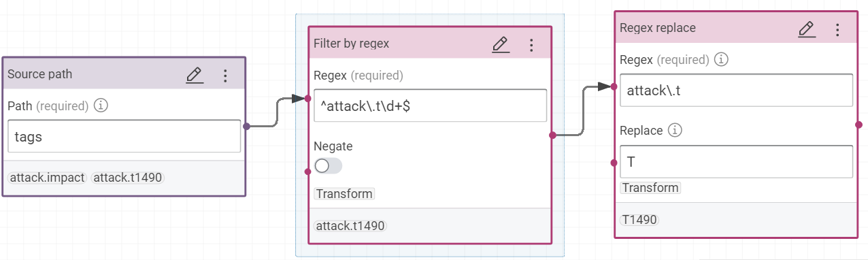Click the Transform label under Negate
The image size is (868, 260).
344,194
